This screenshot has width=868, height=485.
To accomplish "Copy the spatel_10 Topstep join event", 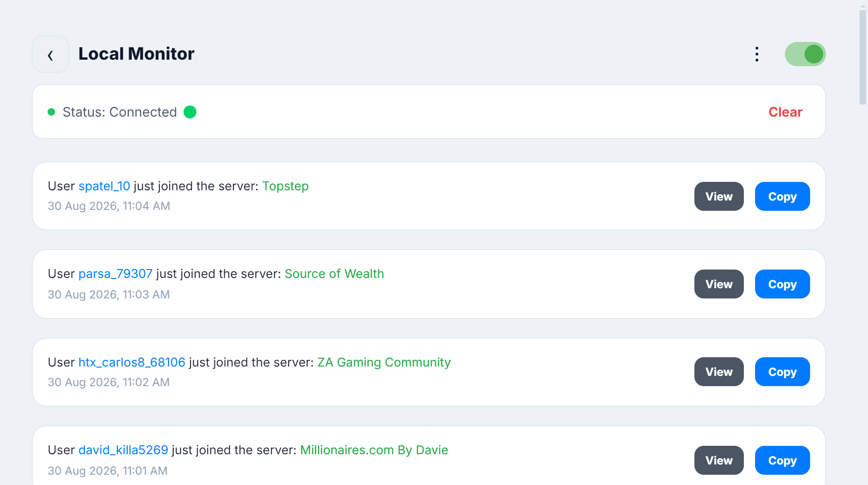I will coord(783,196).
